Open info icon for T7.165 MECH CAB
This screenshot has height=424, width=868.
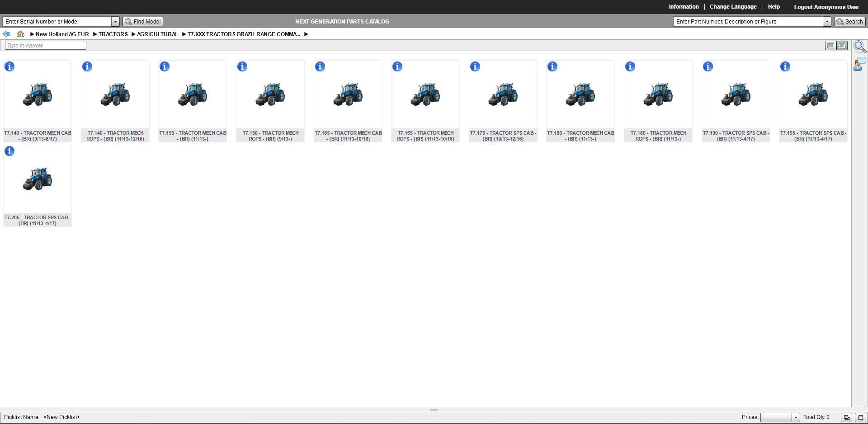click(x=320, y=67)
